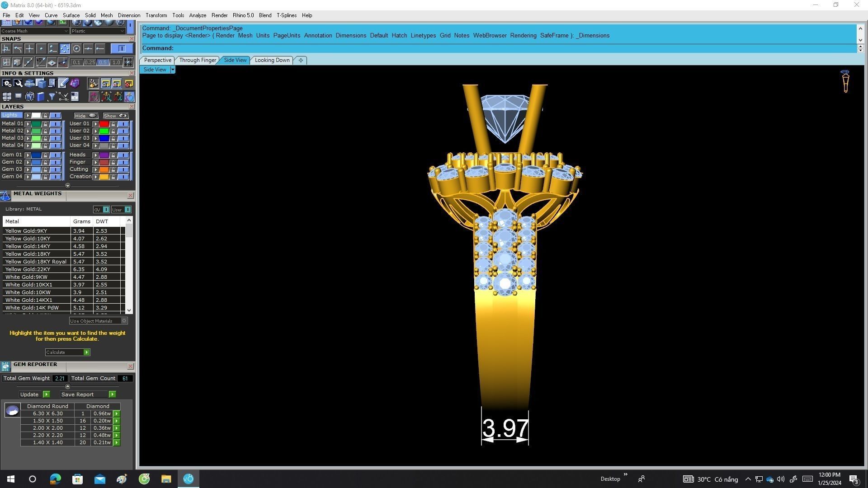Enable the center snap icon
The height and width of the screenshot is (488, 868).
pyautogui.click(x=76, y=49)
